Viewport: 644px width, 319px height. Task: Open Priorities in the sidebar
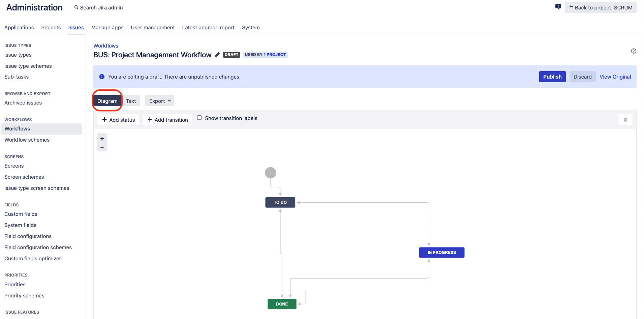click(x=15, y=285)
